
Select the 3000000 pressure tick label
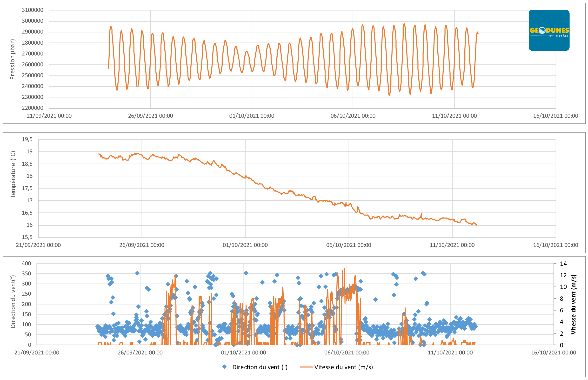tap(33, 21)
